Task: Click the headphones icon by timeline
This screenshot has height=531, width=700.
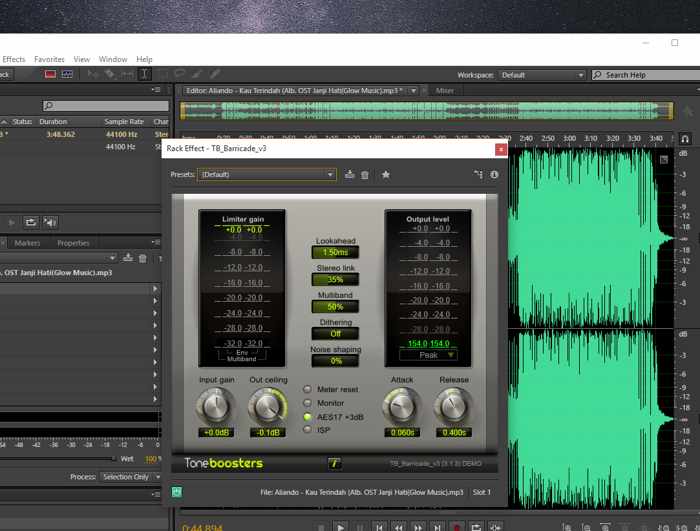Action: 685,139
